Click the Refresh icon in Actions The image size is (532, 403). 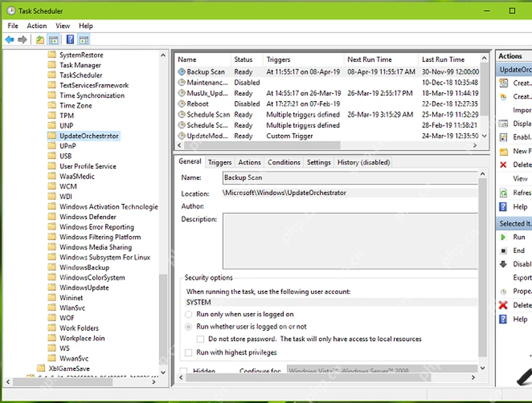click(x=504, y=193)
